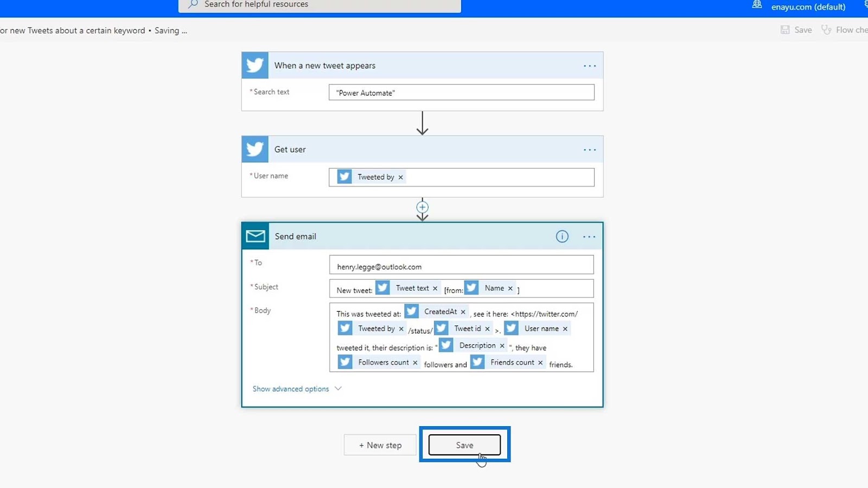This screenshot has height=488, width=868.
Task: Remove 'Name' token from Subject
Action: click(x=510, y=288)
